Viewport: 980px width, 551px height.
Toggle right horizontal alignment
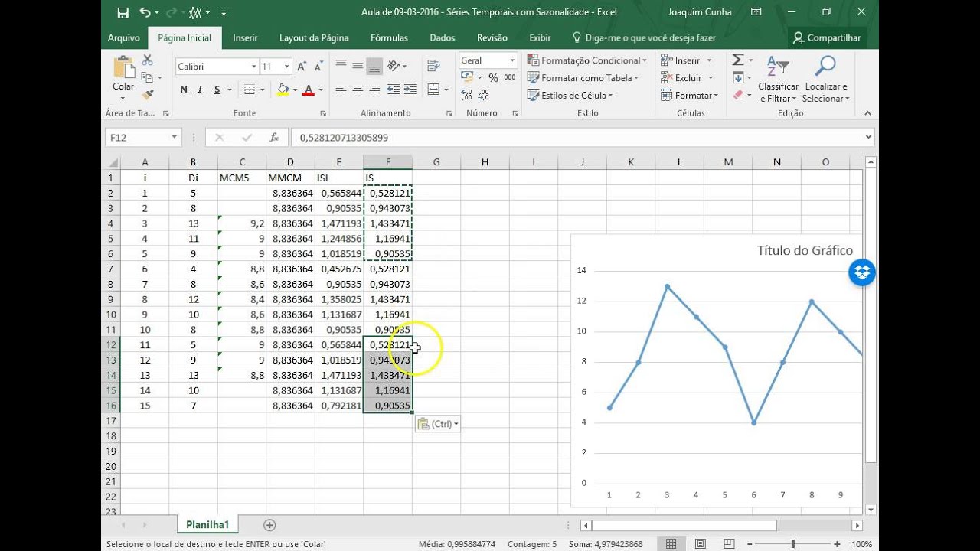[x=374, y=90]
